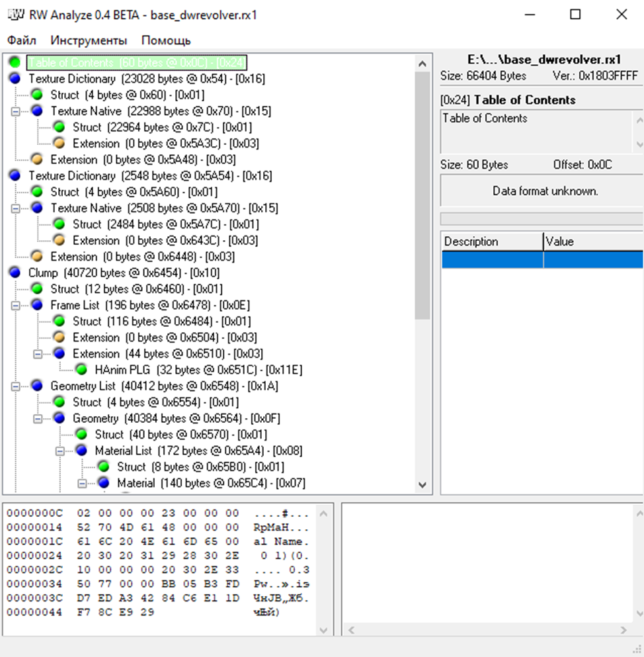
Task: Click the RW Analyze title bar icon
Action: pyautogui.click(x=16, y=15)
